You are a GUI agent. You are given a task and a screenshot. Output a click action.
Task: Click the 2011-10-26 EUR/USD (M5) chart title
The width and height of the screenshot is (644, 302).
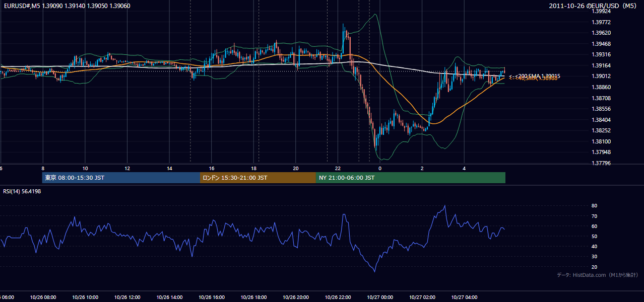(594, 6)
